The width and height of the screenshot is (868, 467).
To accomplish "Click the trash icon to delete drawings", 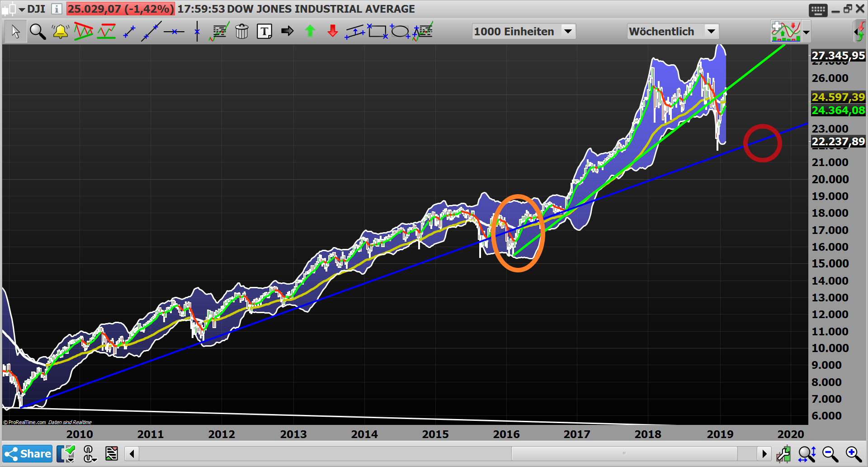I will tap(242, 31).
